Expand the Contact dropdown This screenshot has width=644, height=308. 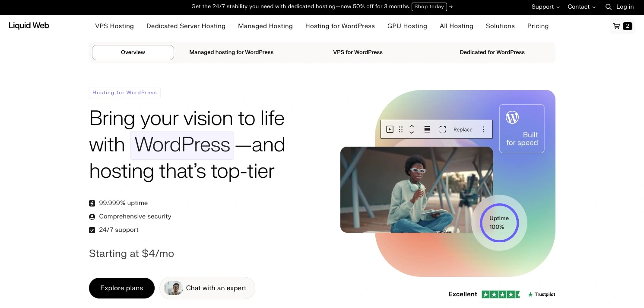coord(581,7)
